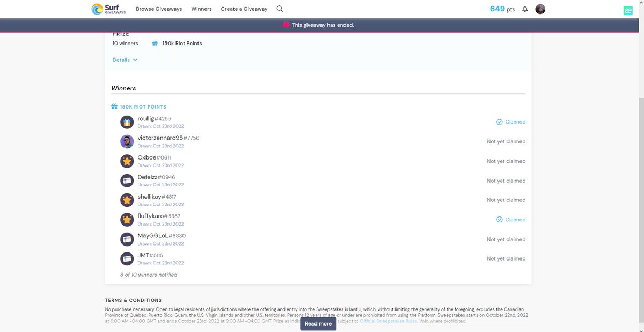Click the 649 pts balance
The image size is (644, 332).
[502, 9]
